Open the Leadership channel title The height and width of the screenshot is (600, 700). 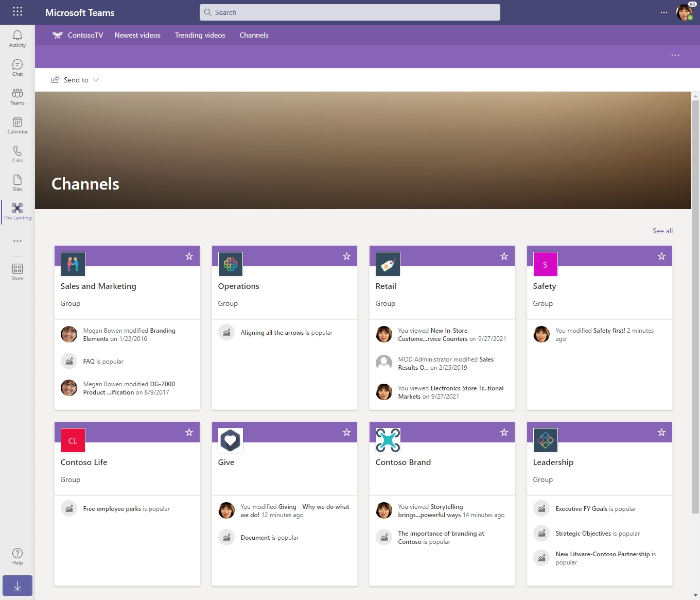pyautogui.click(x=553, y=462)
